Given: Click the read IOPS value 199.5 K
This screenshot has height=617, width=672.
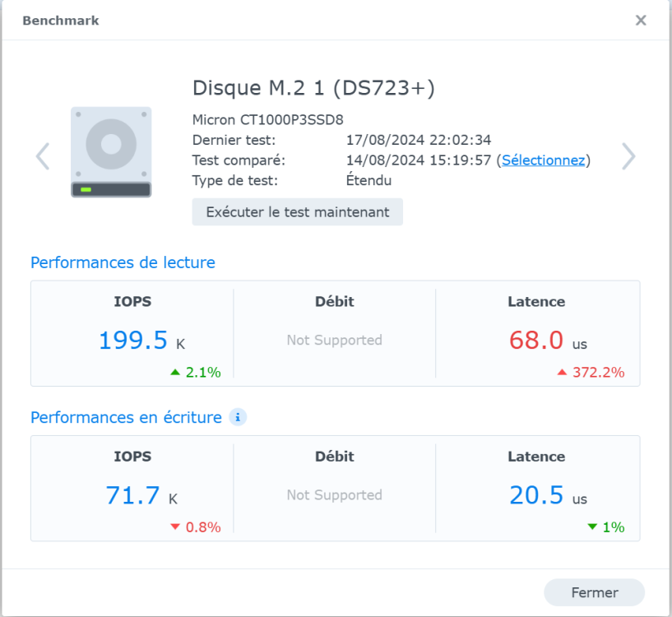Looking at the screenshot, I should click(x=141, y=341).
